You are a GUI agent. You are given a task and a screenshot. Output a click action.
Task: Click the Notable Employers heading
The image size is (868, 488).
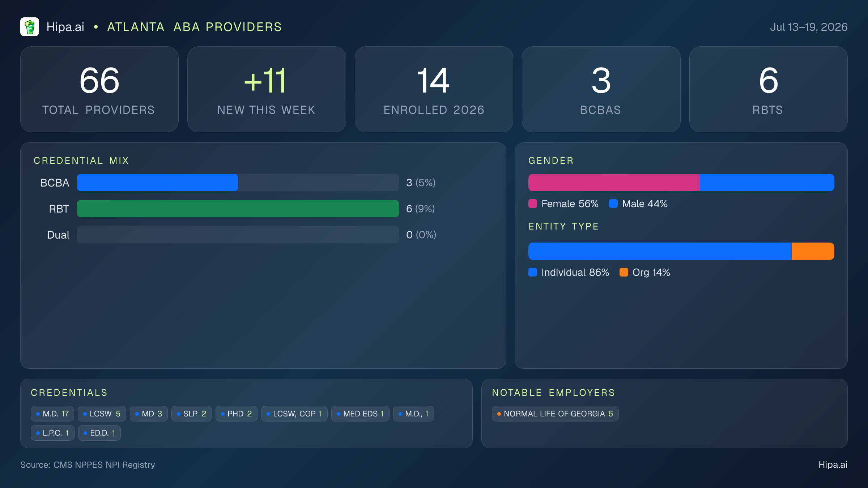553,393
